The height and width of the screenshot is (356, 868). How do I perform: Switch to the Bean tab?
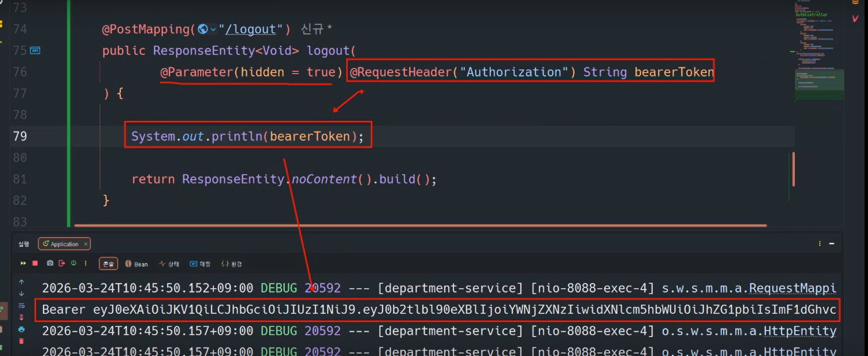coord(136,264)
